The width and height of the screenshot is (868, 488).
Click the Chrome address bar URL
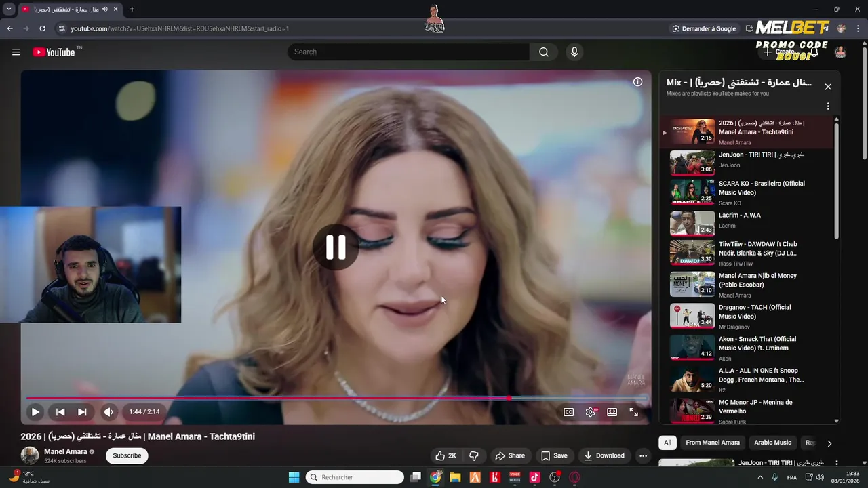(x=180, y=28)
